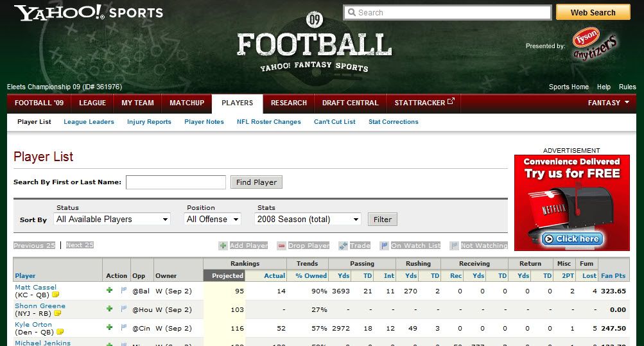
Task: Click the Filter button
Action: tap(383, 220)
